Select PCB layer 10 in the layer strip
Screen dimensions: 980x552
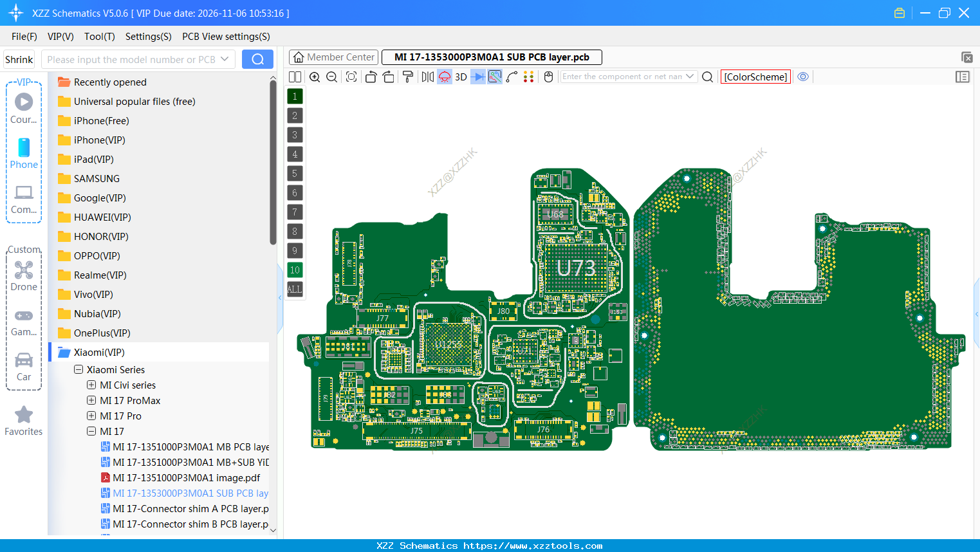(295, 270)
